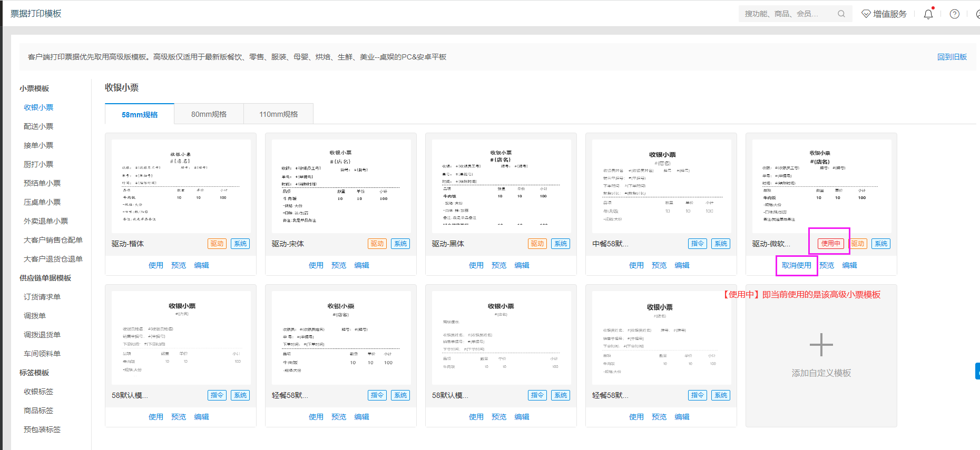
Task: Click the 驱动 tag on 驱动-楷体 template
Action: [217, 244]
